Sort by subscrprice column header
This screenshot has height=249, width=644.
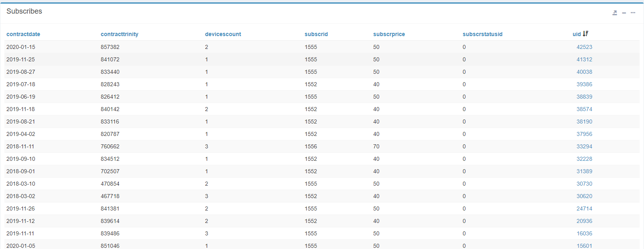coord(389,34)
